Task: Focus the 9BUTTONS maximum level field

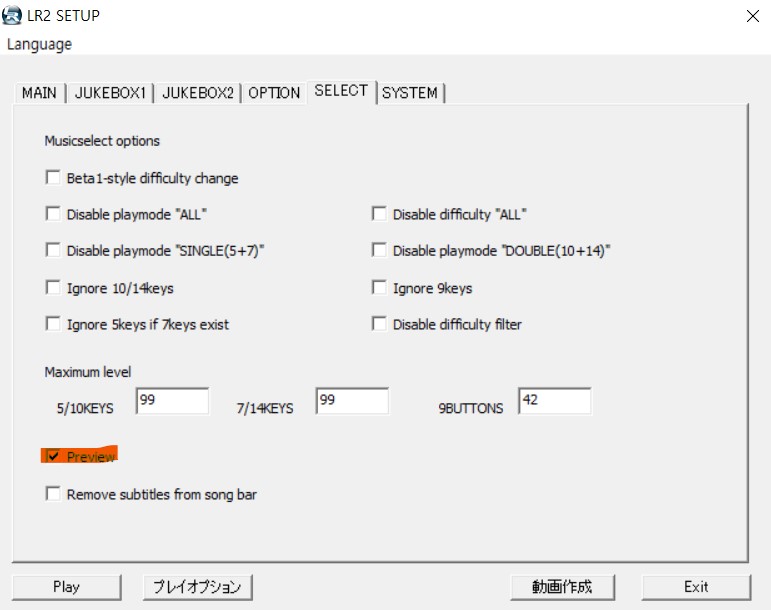Action: tap(554, 401)
